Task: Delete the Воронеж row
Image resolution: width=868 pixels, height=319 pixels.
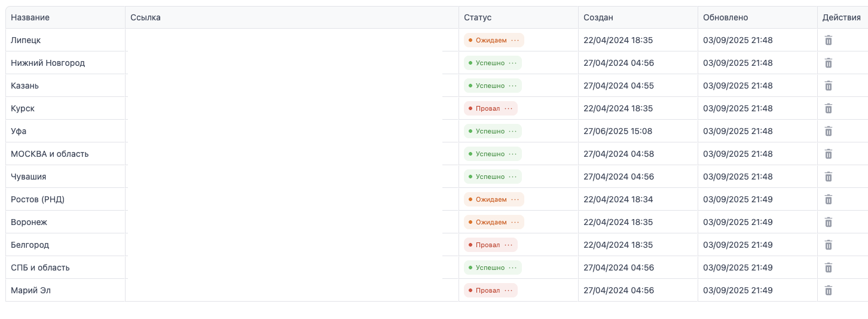Action: pos(829,222)
